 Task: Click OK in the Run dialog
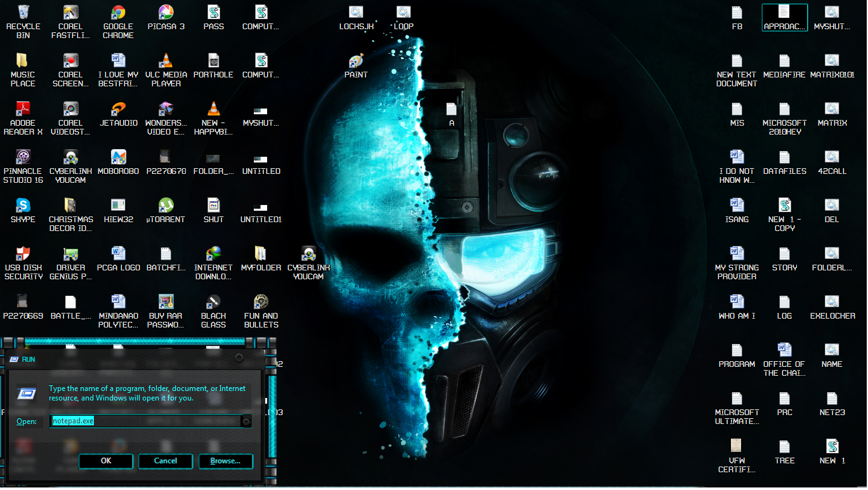coord(106,461)
